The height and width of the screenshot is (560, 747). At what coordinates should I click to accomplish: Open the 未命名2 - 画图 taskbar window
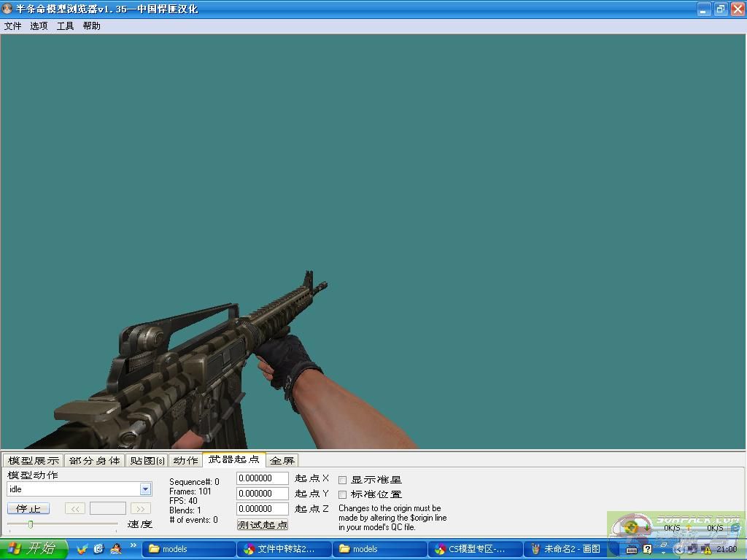coord(570,549)
